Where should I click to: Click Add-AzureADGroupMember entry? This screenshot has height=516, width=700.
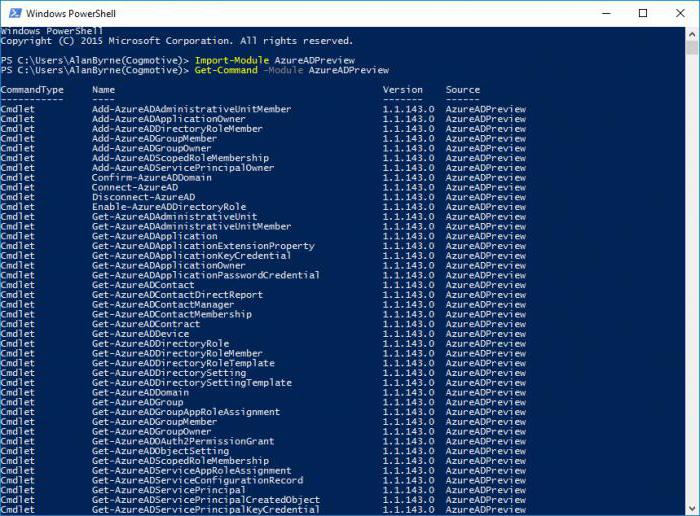(x=154, y=138)
